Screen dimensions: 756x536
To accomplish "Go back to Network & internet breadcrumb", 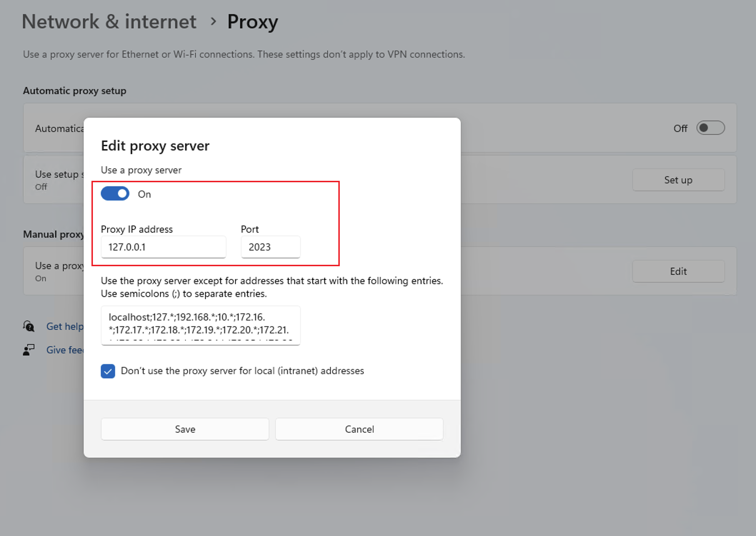I will click(x=109, y=22).
